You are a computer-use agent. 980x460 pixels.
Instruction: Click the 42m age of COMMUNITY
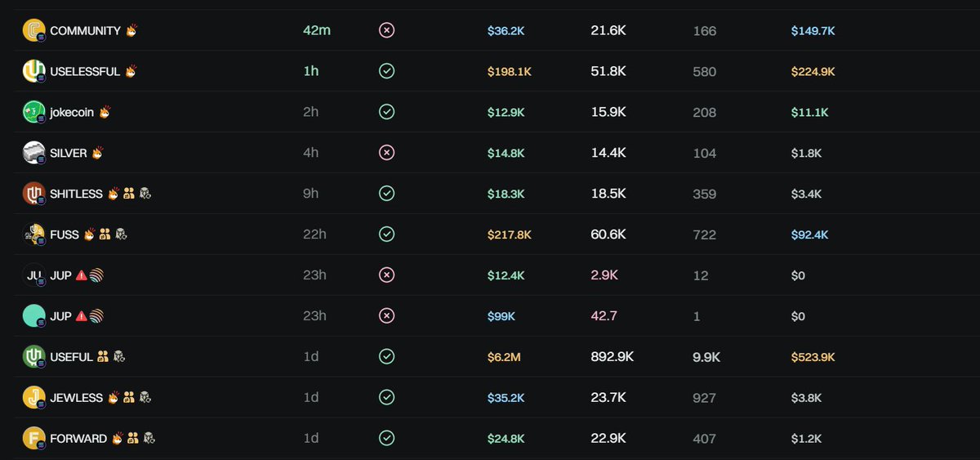tap(317, 30)
